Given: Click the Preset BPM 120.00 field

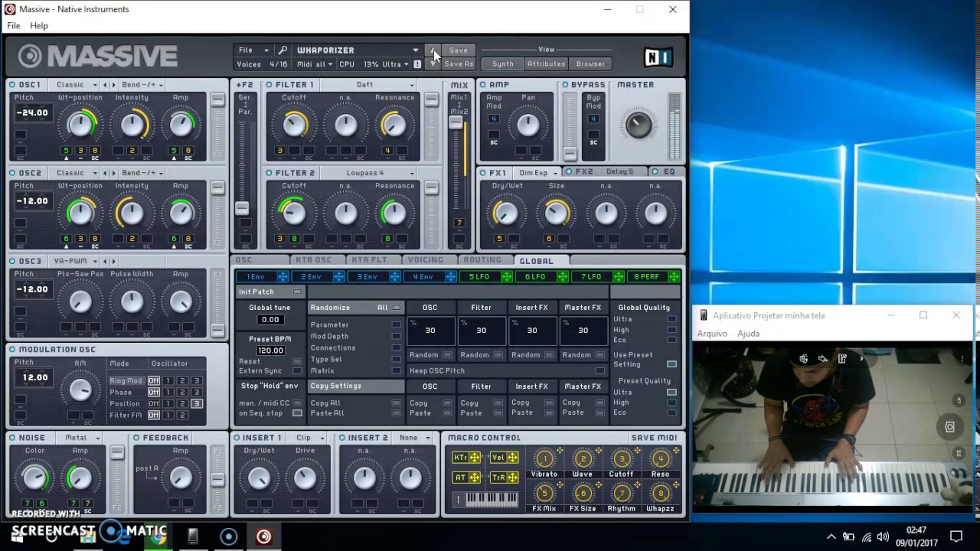Looking at the screenshot, I should coord(270,350).
